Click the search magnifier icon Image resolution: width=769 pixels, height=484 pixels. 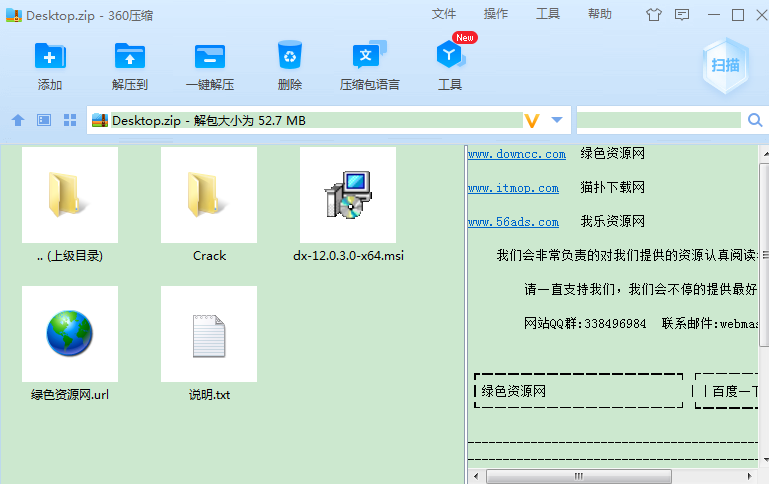click(x=755, y=120)
